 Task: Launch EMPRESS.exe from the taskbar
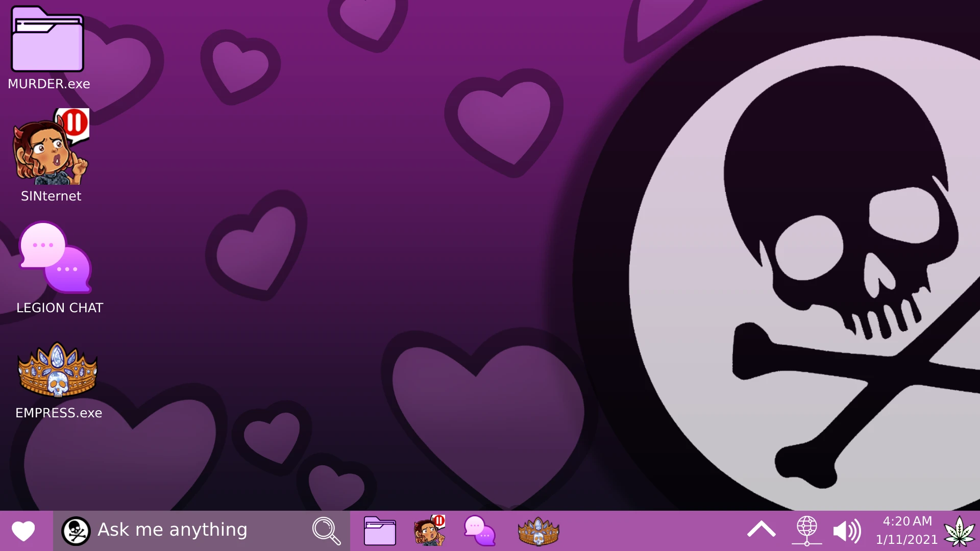[x=538, y=531]
